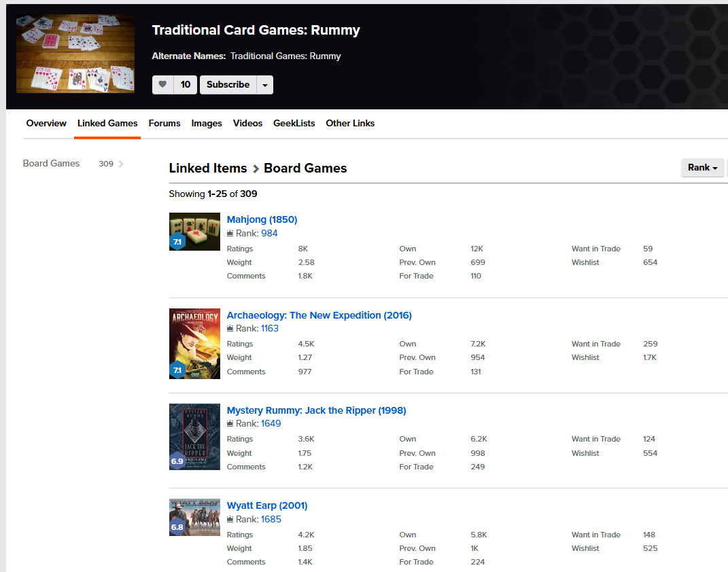Click the 6.9 rating hexagon badge

click(x=177, y=461)
